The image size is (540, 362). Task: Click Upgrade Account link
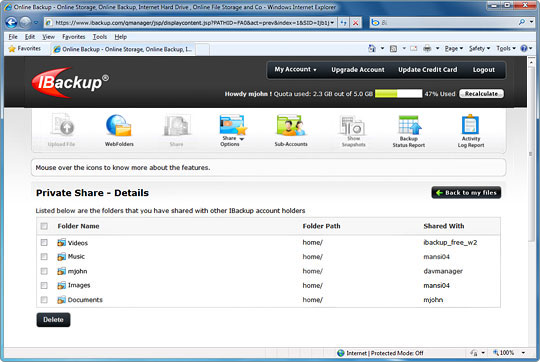click(x=358, y=70)
